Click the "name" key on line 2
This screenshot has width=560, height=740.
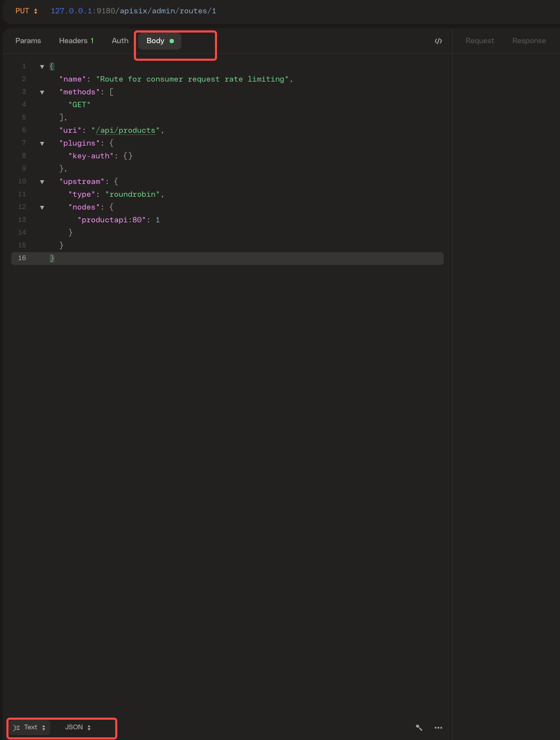[x=73, y=79]
